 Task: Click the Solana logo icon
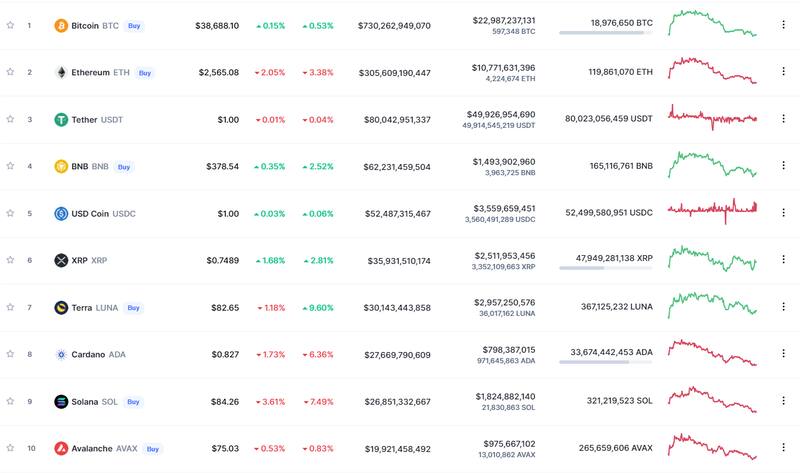pos(61,401)
